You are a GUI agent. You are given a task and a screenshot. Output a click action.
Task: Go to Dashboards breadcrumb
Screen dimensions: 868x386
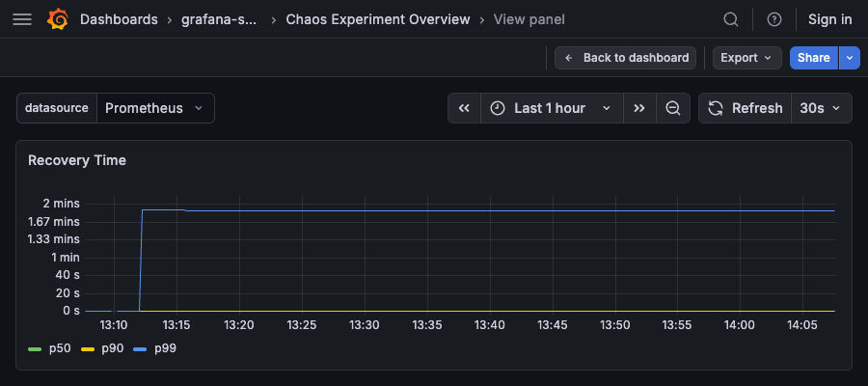119,19
